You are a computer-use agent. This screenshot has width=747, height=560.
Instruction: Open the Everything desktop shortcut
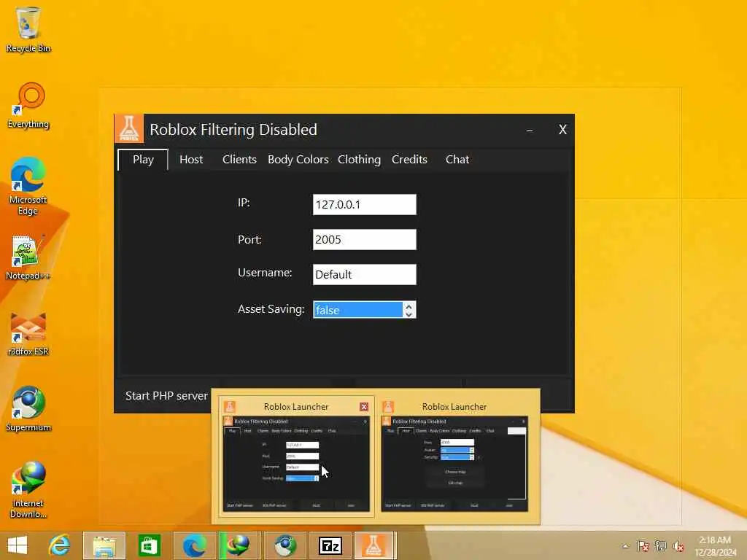28,106
